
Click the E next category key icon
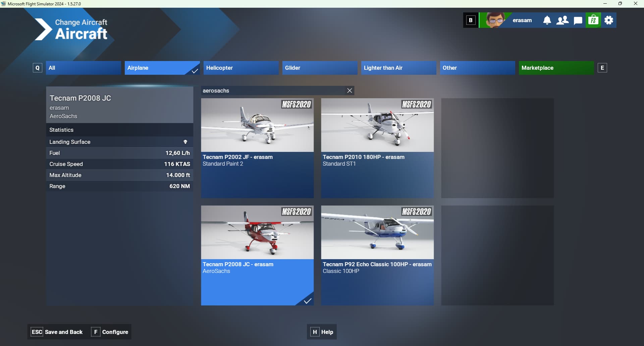[x=602, y=68]
